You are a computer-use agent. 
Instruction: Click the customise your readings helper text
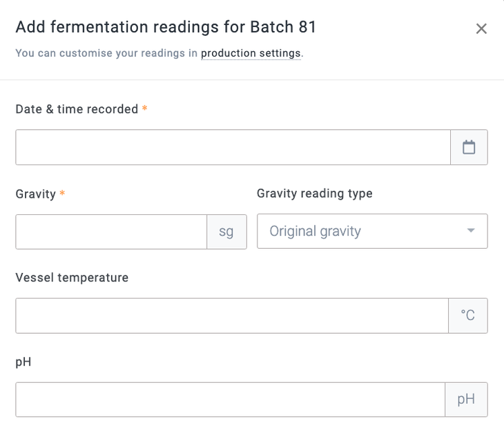106,53
